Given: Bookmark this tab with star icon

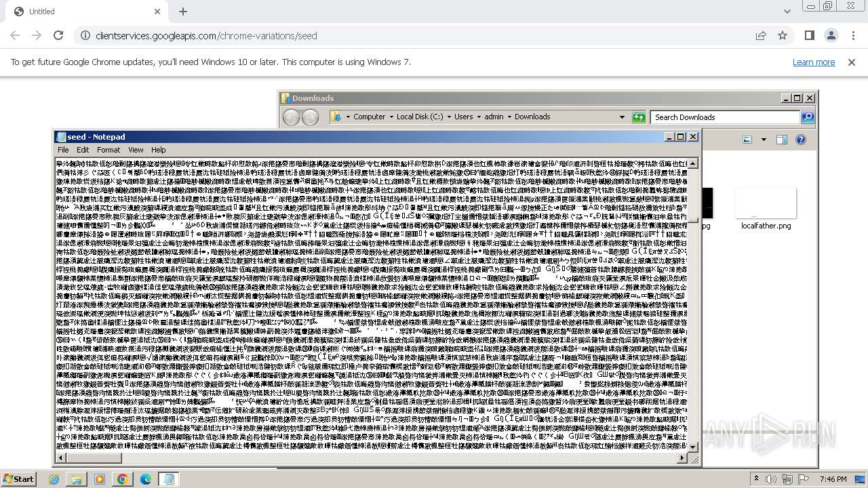Looking at the screenshot, I should [783, 35].
